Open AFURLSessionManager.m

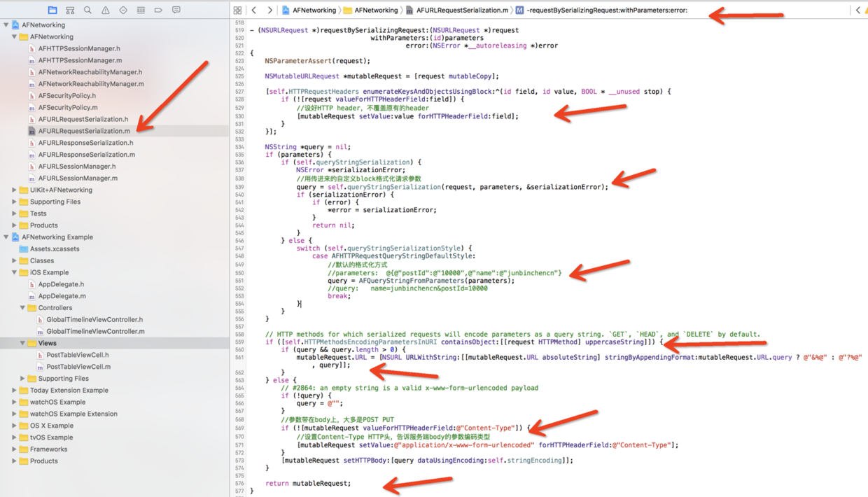[78, 178]
